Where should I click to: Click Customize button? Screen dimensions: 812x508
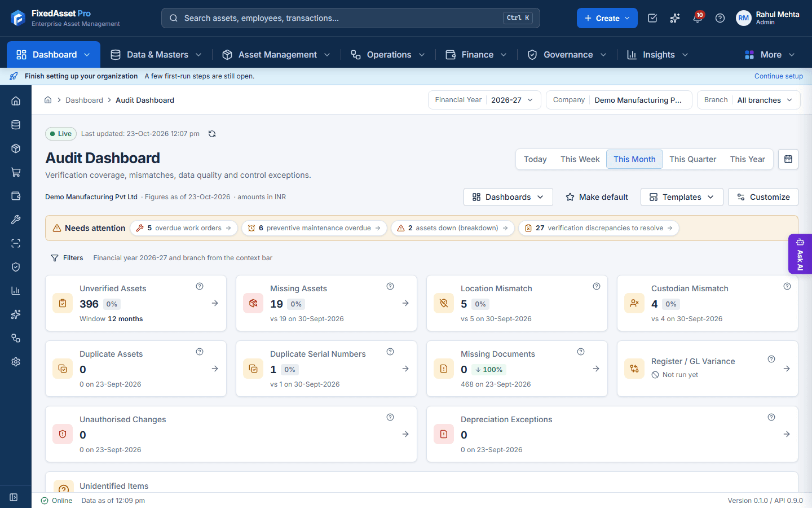pos(763,197)
